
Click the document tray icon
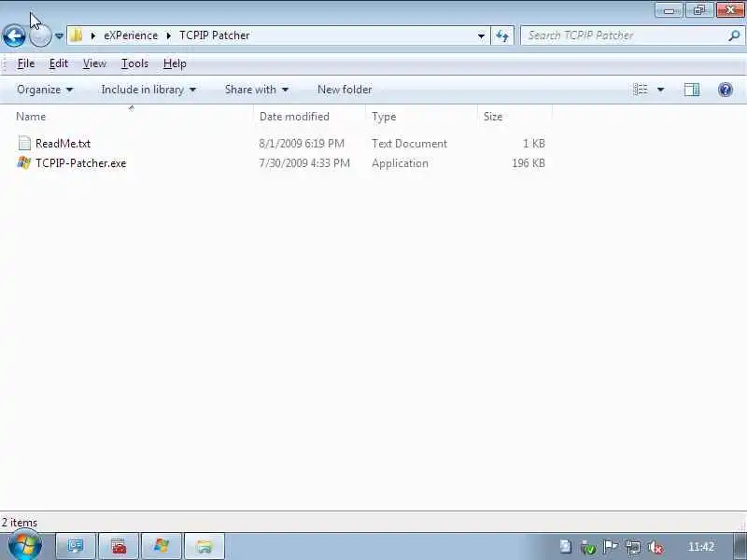[566, 547]
